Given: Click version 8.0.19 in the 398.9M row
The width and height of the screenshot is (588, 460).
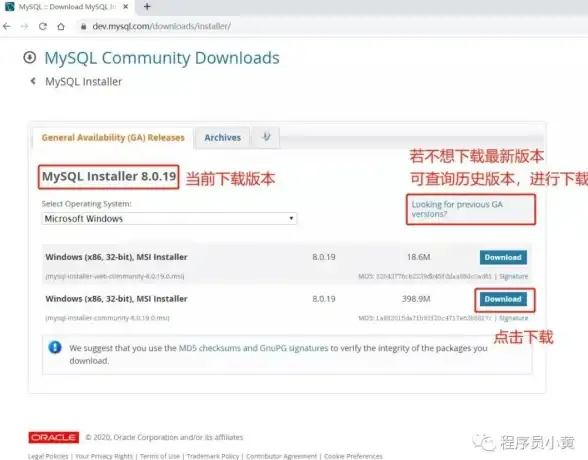Looking at the screenshot, I should [324, 299].
